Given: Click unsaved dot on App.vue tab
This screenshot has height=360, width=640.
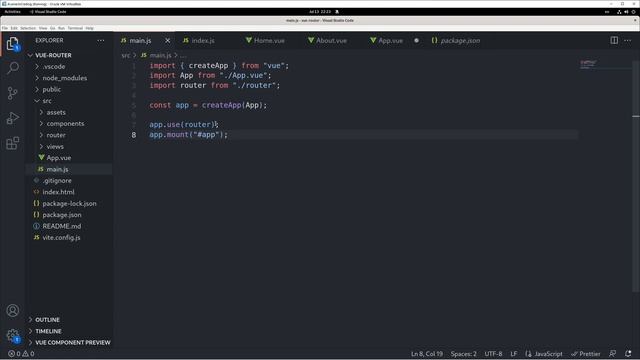Looking at the screenshot, I should 416,40.
